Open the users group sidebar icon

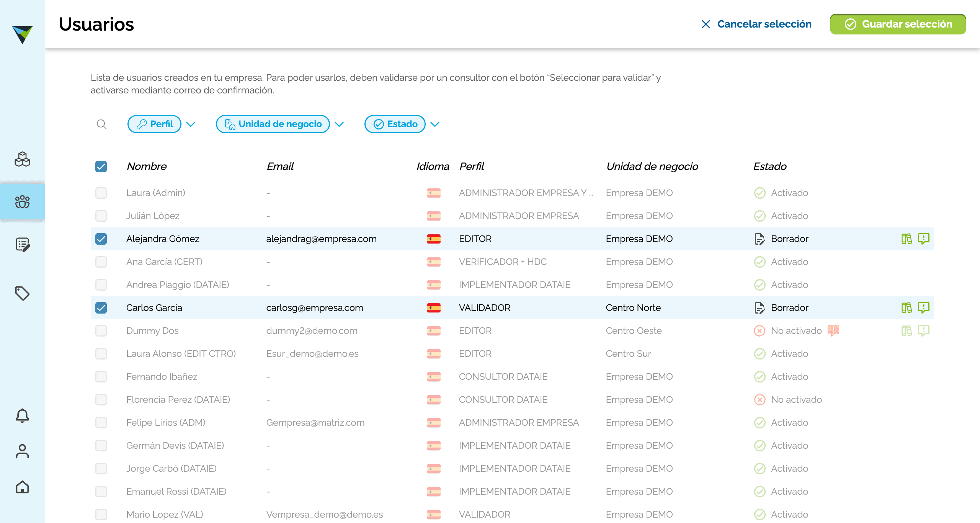tap(22, 202)
